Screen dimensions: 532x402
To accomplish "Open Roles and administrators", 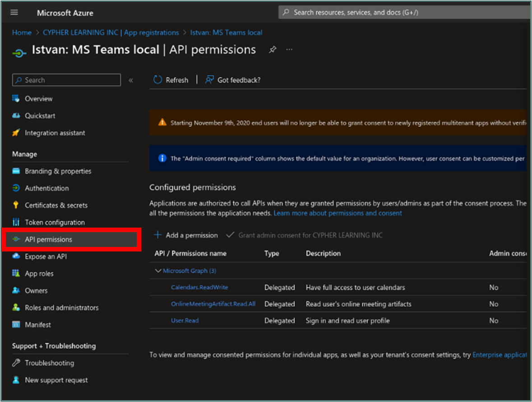I will [x=62, y=308].
